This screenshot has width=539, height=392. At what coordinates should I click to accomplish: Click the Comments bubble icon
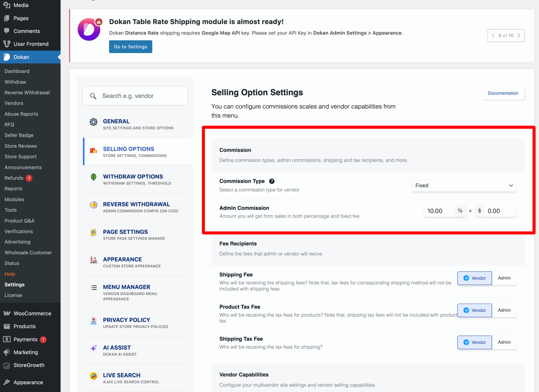coord(7,31)
